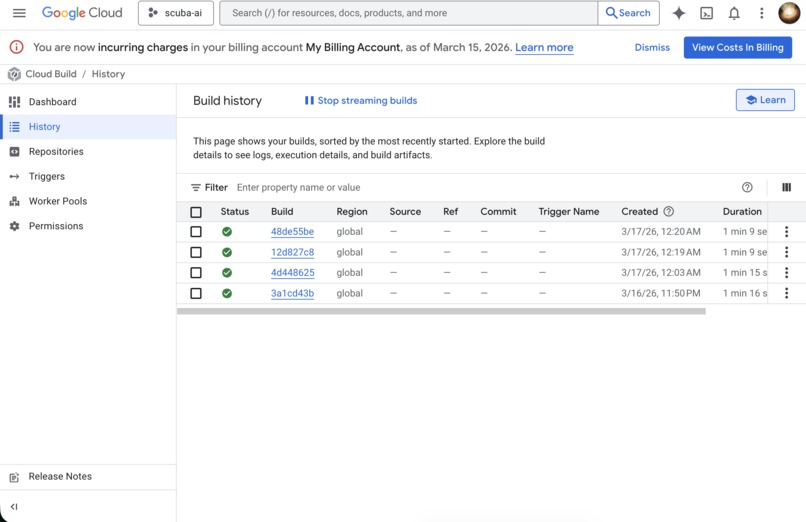Follow the Learn more link
The image size is (806, 522).
544,47
